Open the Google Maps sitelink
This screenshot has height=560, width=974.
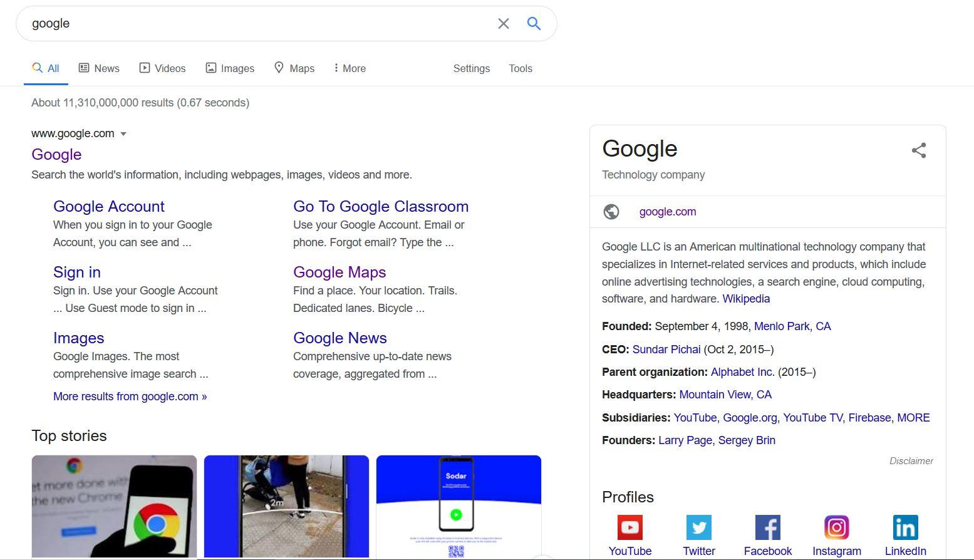(x=339, y=272)
